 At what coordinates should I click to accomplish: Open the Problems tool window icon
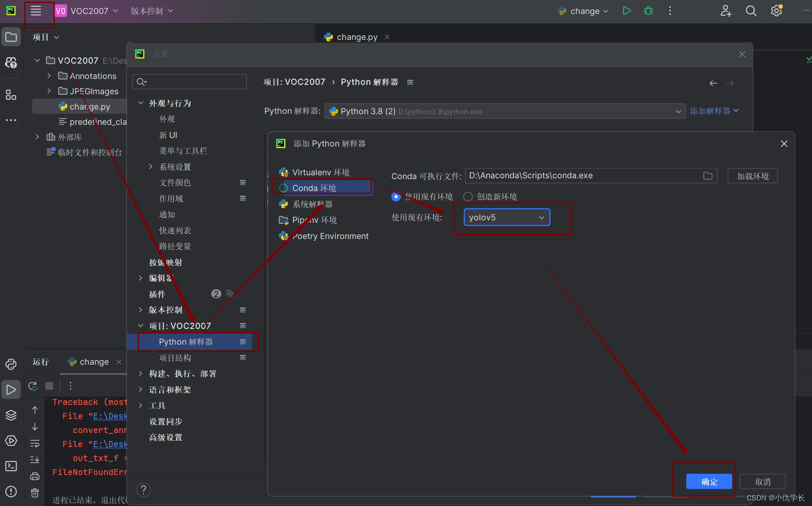coord(11,492)
